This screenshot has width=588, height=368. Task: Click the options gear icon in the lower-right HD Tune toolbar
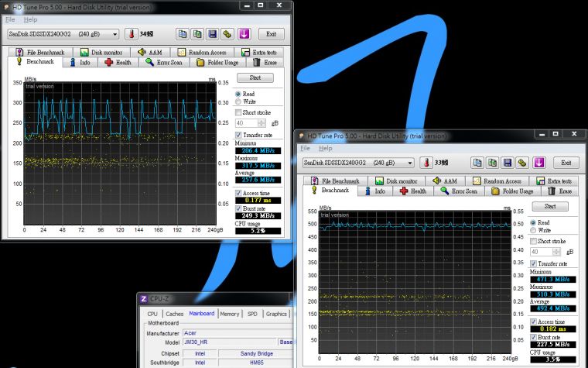[x=522, y=163]
